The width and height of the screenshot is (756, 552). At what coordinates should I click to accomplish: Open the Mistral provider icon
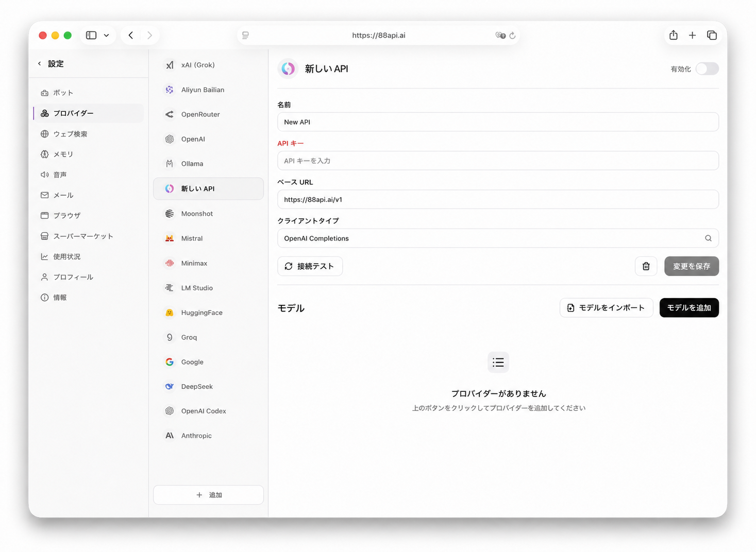coord(170,238)
